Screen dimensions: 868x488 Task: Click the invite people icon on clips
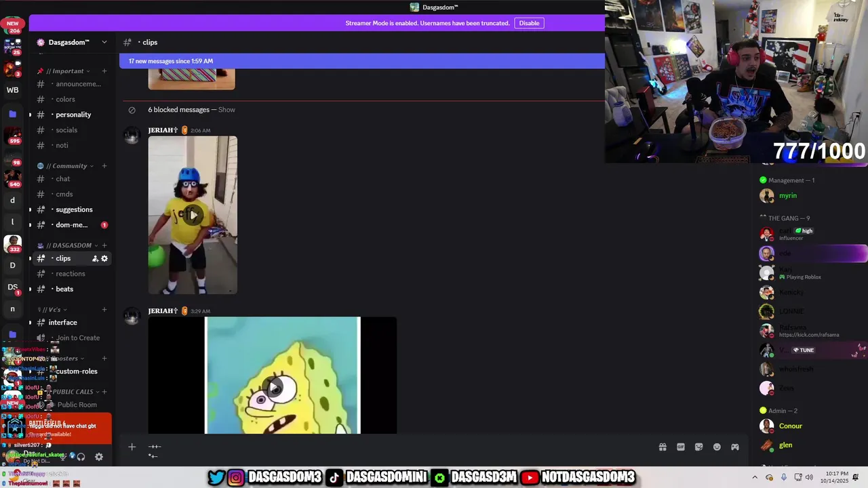(x=95, y=258)
